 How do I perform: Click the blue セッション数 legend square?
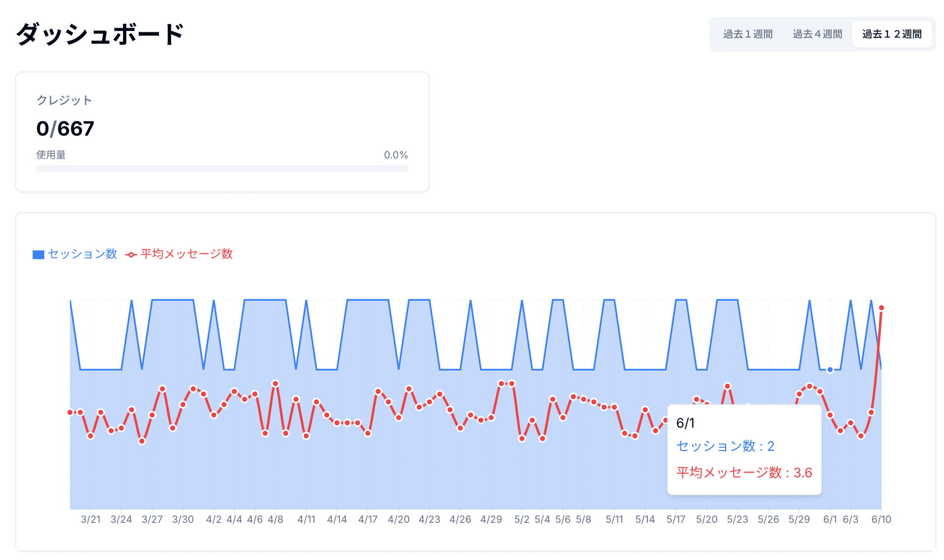(x=38, y=254)
